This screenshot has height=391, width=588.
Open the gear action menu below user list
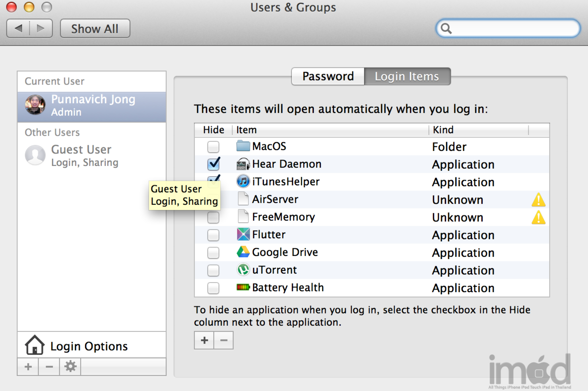[70, 367]
